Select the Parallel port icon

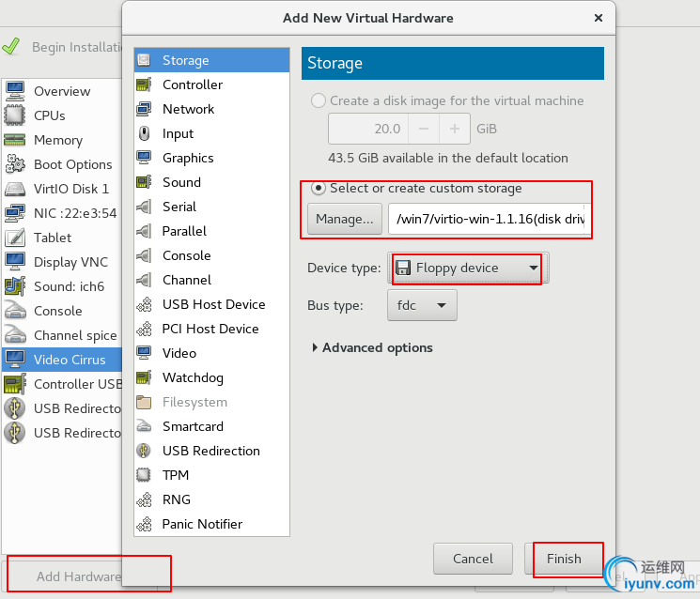click(144, 231)
